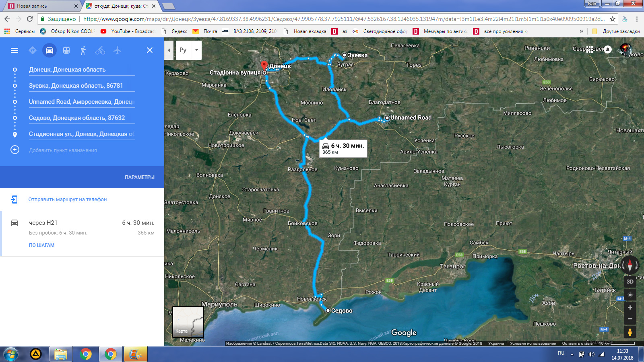This screenshot has width=644, height=362.
Task: Reload the current page
Action: 30,19
